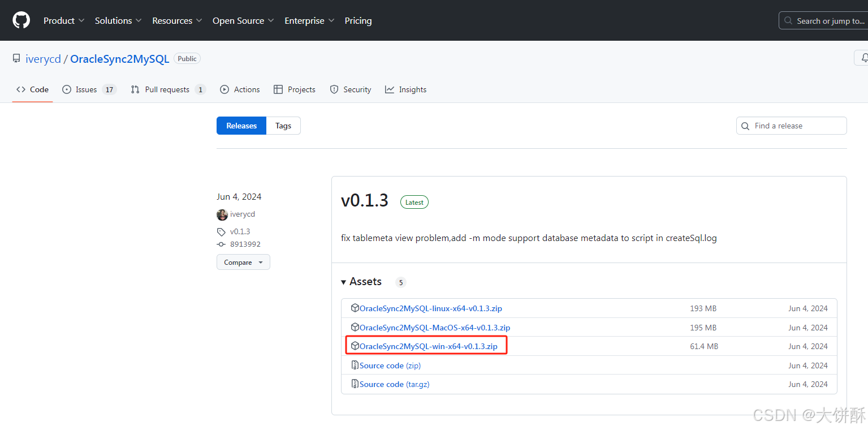868x430 pixels.
Task: Open the Product dropdown menu
Action: pos(64,20)
